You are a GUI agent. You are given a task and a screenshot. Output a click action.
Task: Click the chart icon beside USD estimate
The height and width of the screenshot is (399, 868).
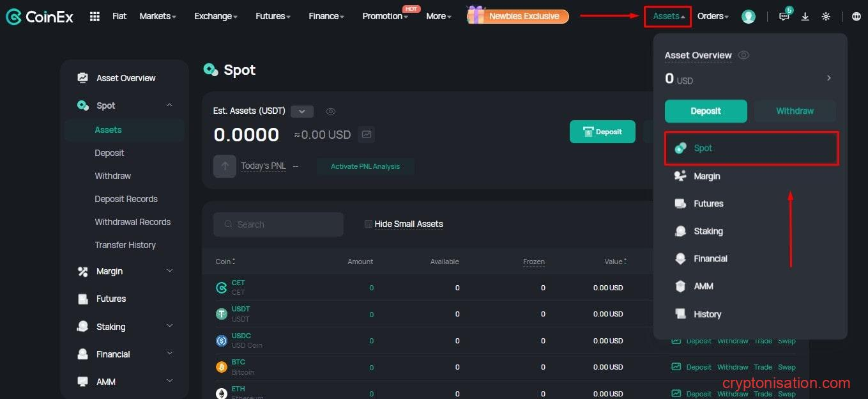[x=366, y=135]
